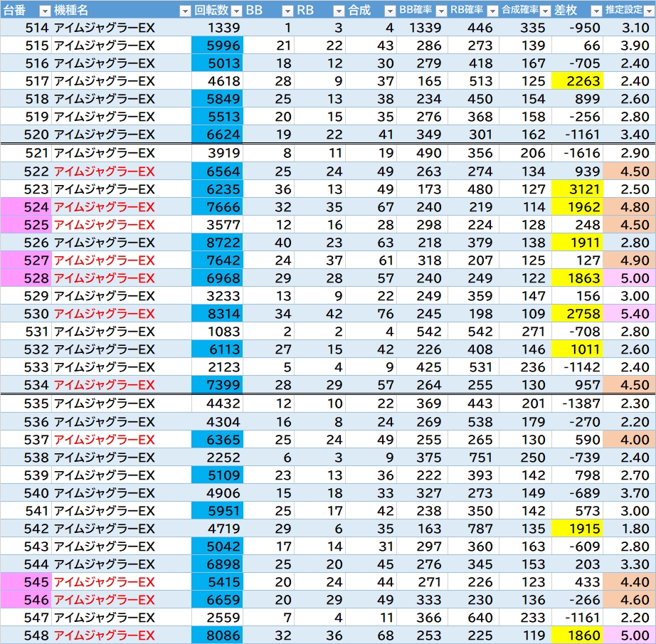Open the 機種名 column filter dropdown
The height and width of the screenshot is (644, 656).
[x=185, y=11]
